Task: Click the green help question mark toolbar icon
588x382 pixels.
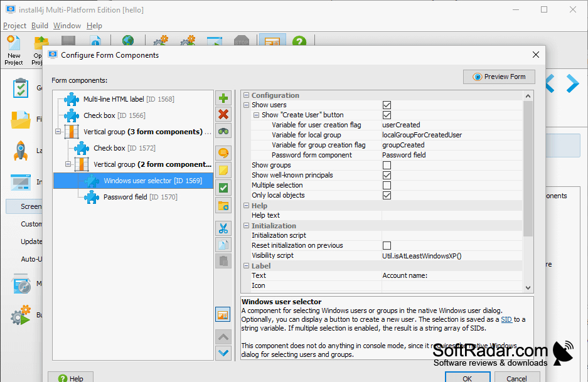Action: click(x=299, y=41)
